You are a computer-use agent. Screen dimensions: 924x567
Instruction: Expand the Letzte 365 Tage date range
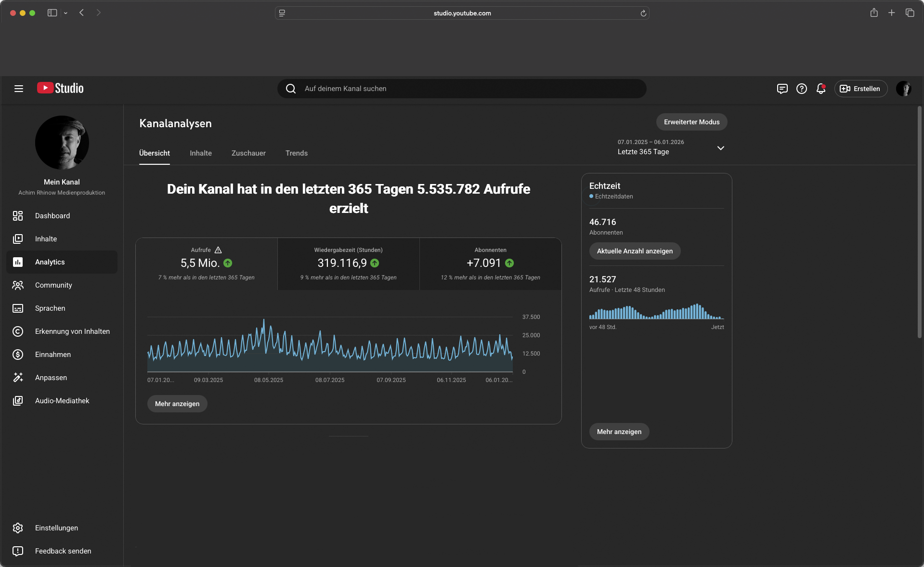click(x=720, y=148)
